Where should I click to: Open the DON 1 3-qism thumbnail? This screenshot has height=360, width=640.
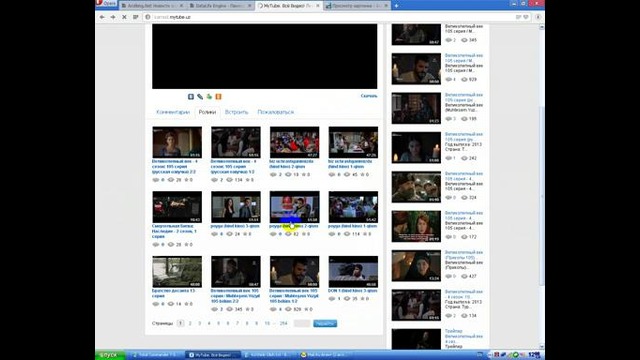click(353, 272)
